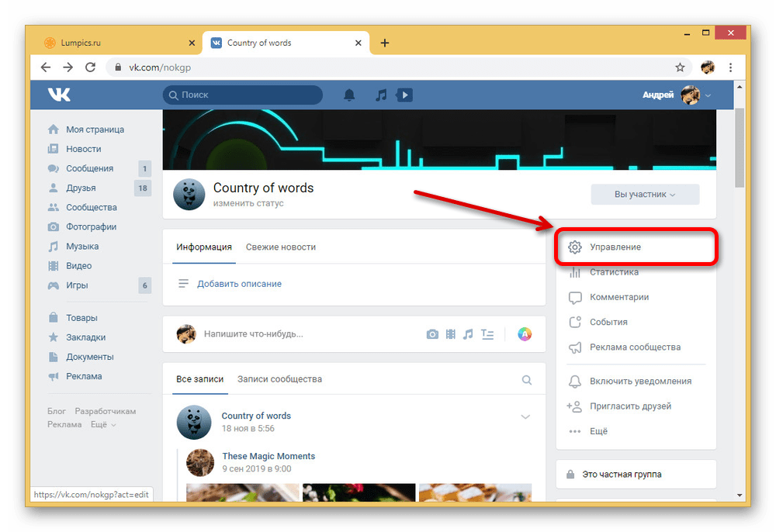
Task: Click the Добавить описание link
Action: [239, 284]
